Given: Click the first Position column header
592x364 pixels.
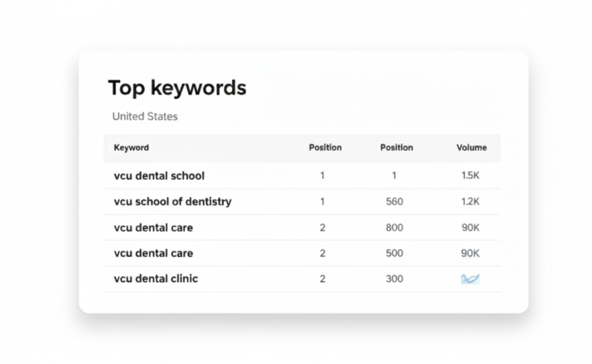Looking at the screenshot, I should 325,147.
